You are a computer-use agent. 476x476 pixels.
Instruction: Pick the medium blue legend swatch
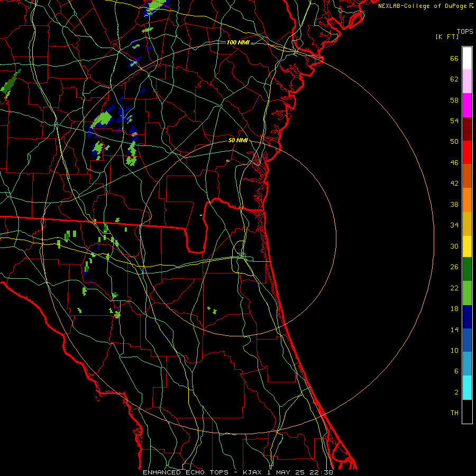pyautogui.click(x=467, y=340)
